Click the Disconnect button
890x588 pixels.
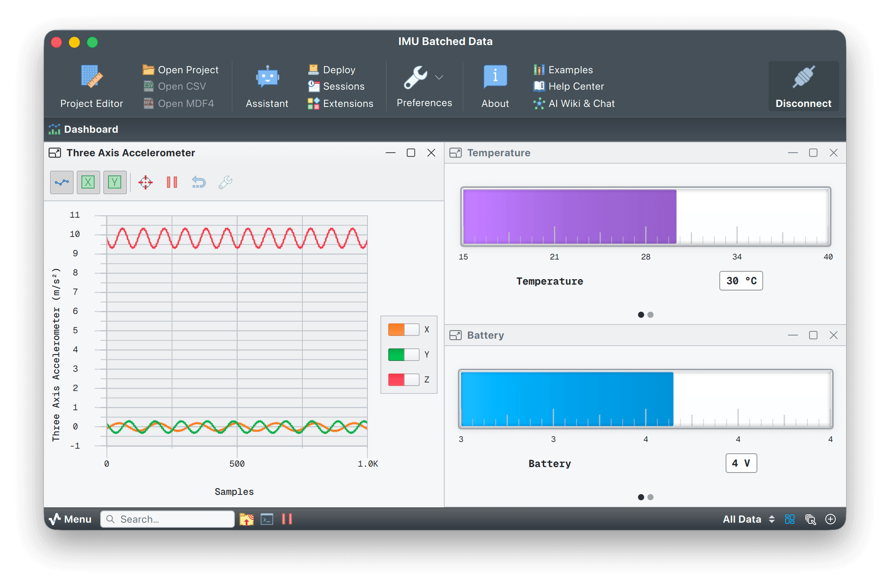804,86
